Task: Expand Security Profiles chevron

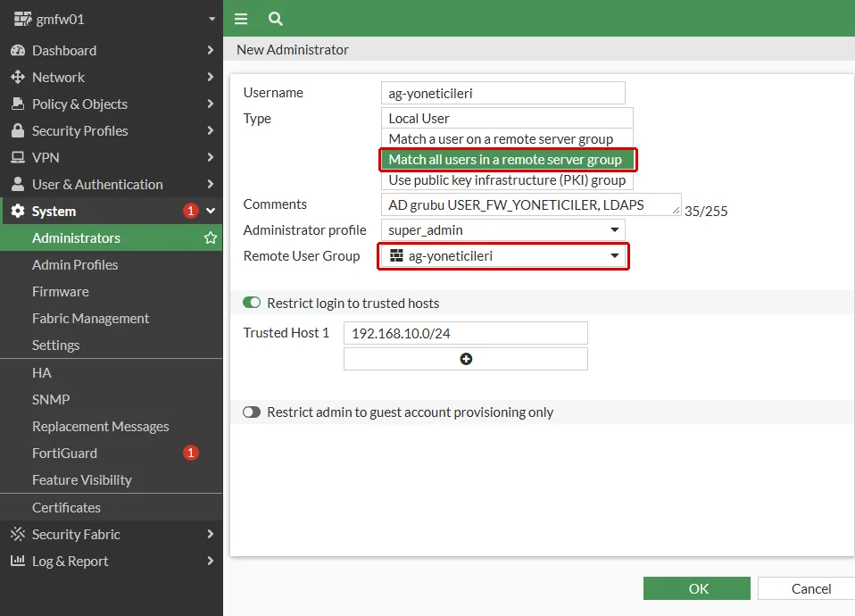Action: (211, 130)
